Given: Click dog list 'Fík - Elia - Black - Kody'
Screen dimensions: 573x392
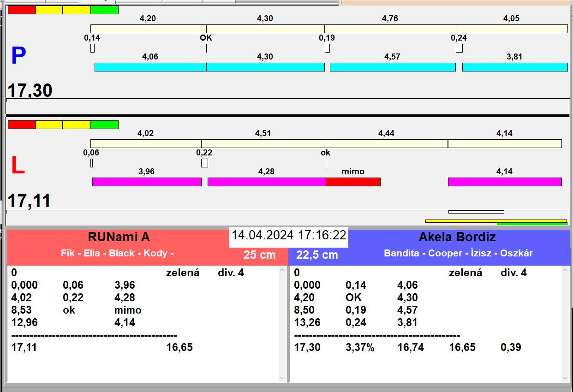Looking at the screenshot, I should point(117,253).
